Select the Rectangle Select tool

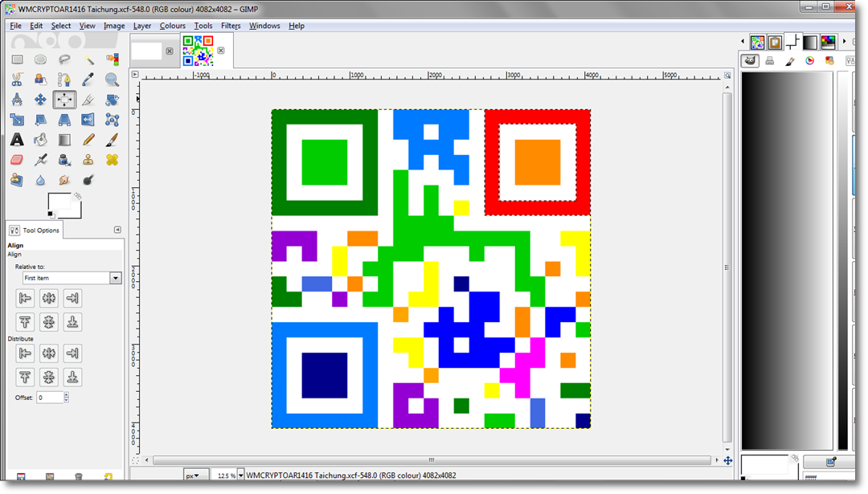point(17,59)
